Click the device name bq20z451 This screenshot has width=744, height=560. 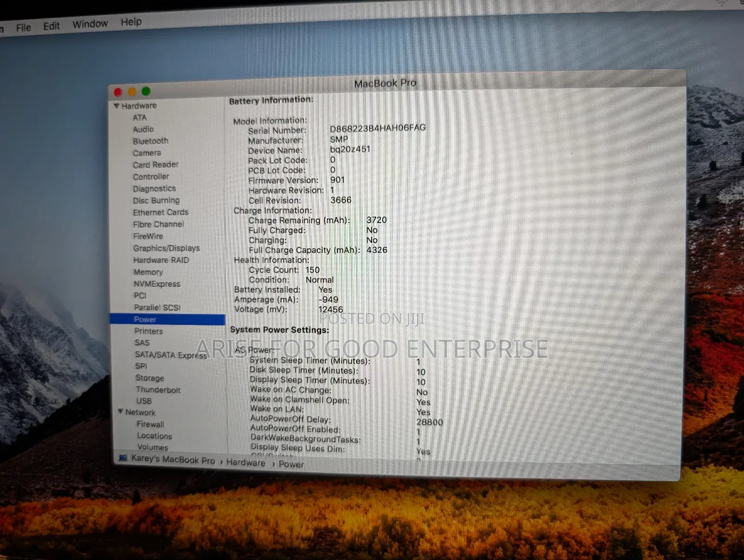pyautogui.click(x=350, y=149)
